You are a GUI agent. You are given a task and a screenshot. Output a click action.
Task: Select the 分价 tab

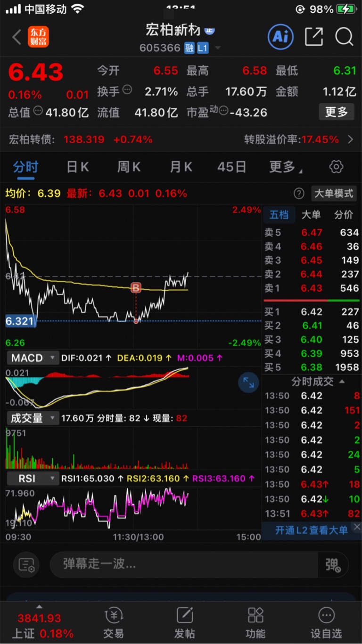(343, 215)
